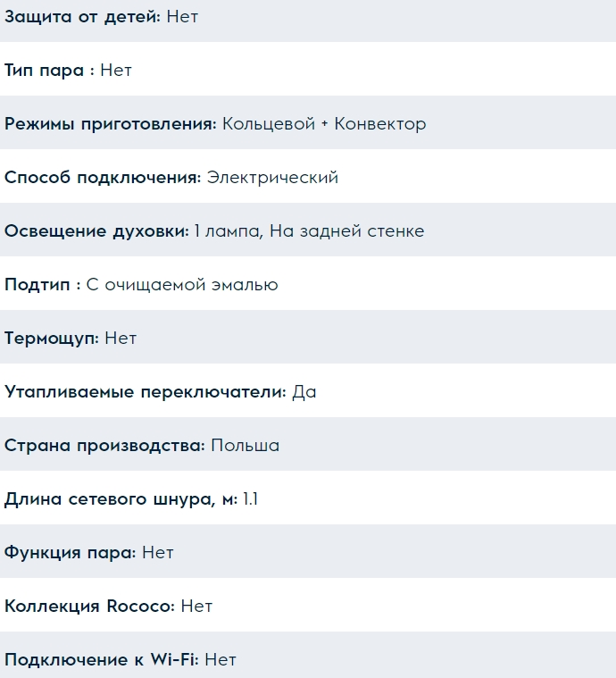Click the 'Да' value for retractable knobs
This screenshot has height=678, width=616.
tap(304, 392)
